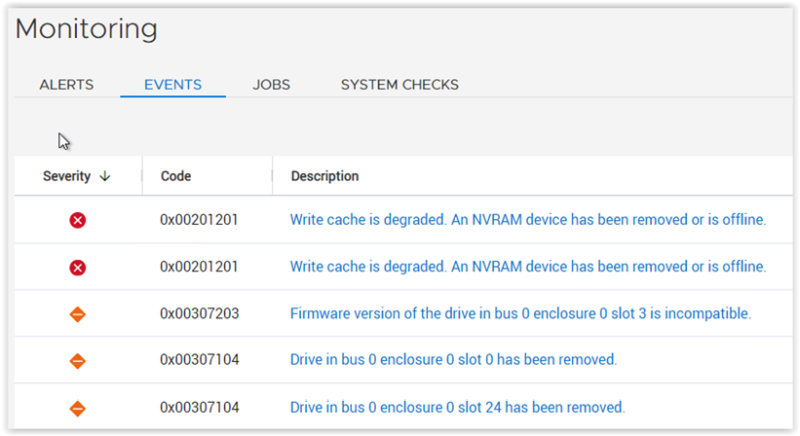Click event code 0x00307104 for slot 24
The width and height of the screenshot is (800, 436).
coord(199,408)
